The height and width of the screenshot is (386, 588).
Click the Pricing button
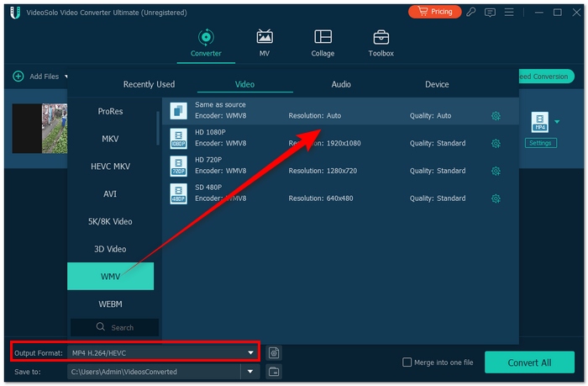[434, 12]
